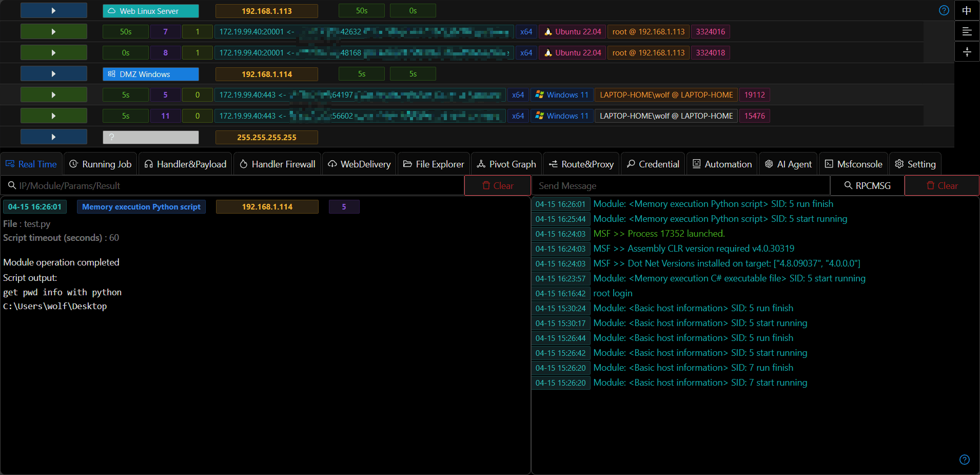Click the unknown host '?' tag
Viewport: 980px width, 475px height.
(x=151, y=137)
